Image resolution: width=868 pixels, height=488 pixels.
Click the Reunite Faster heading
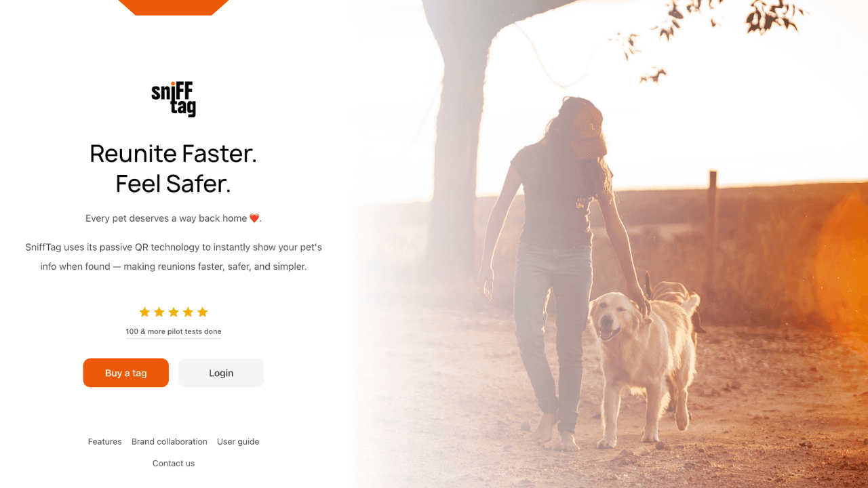(x=174, y=168)
